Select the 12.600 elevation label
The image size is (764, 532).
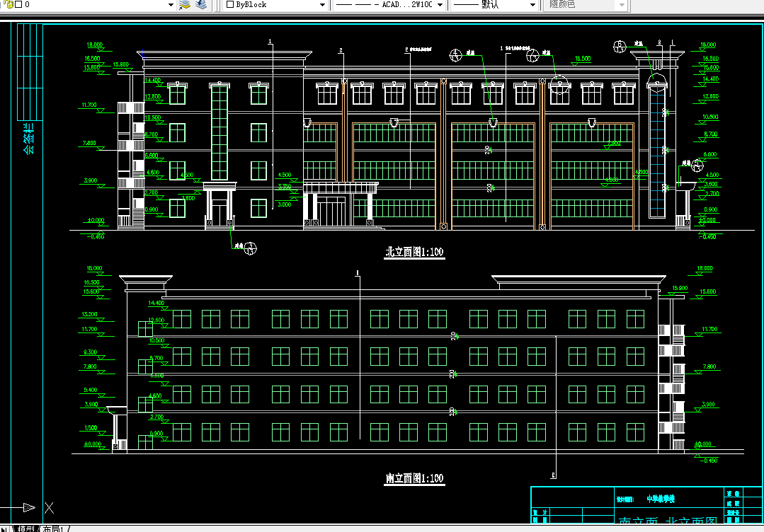tap(156, 320)
